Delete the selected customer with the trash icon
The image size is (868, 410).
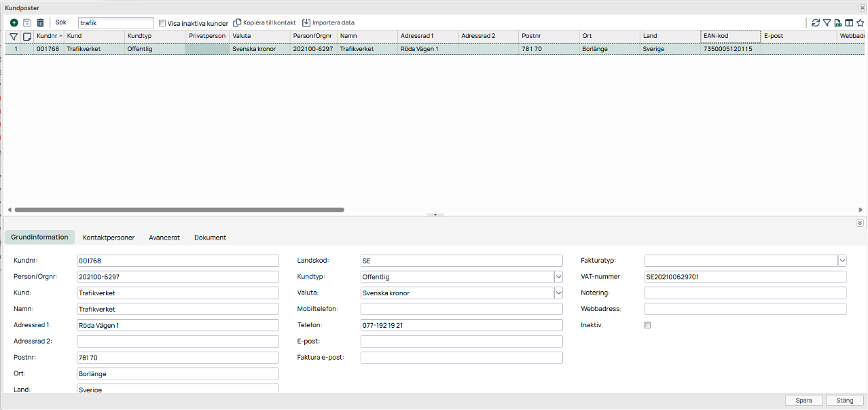click(x=40, y=23)
